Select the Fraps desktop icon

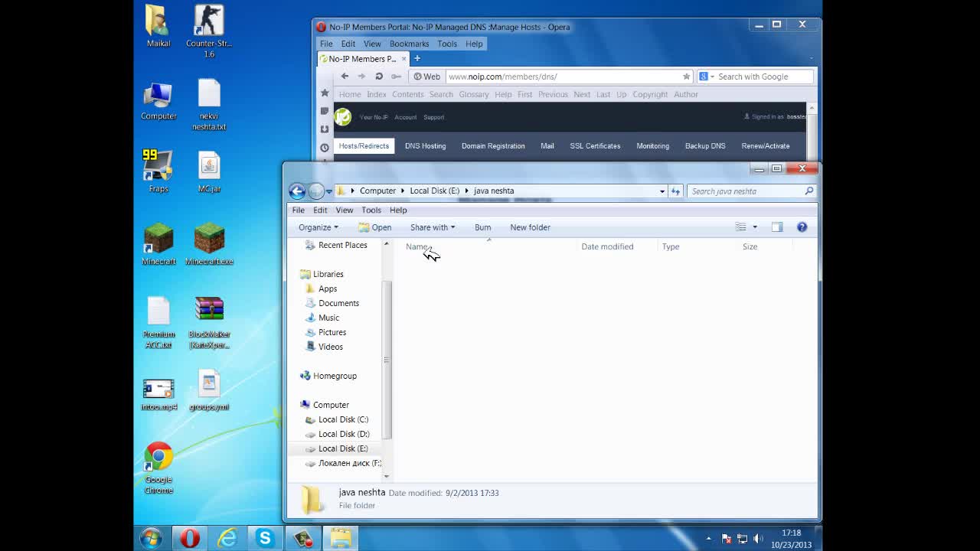[158, 171]
